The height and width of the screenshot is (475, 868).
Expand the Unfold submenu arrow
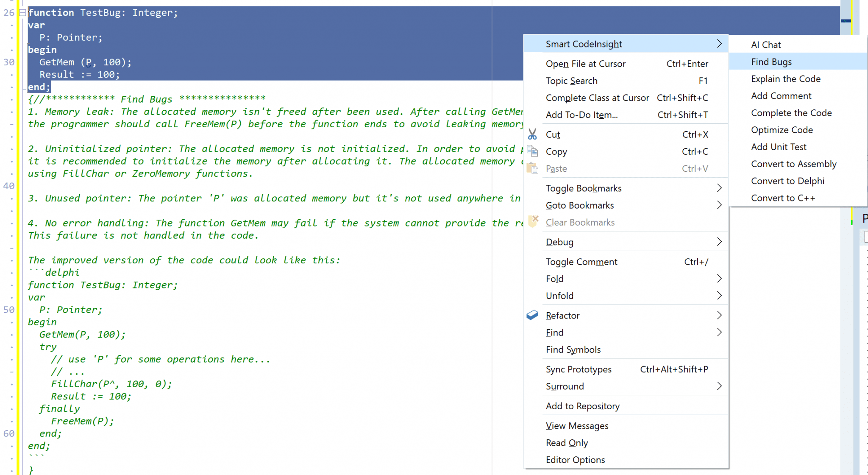pyautogui.click(x=719, y=296)
